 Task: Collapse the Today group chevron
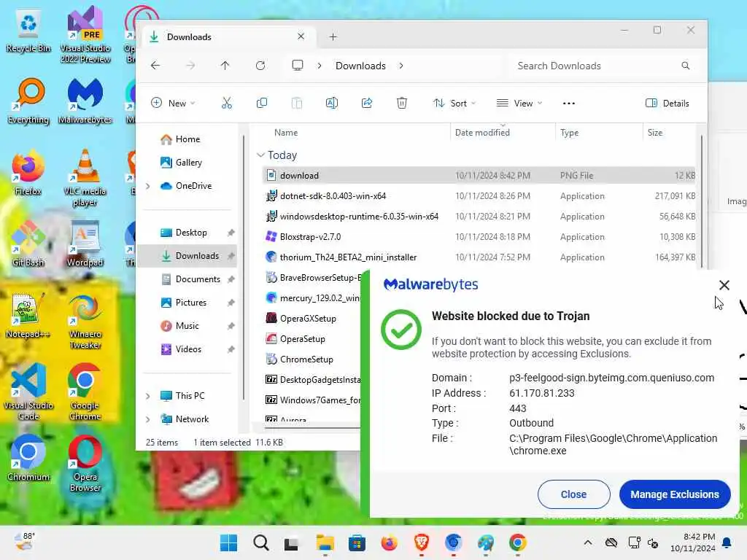click(x=260, y=155)
